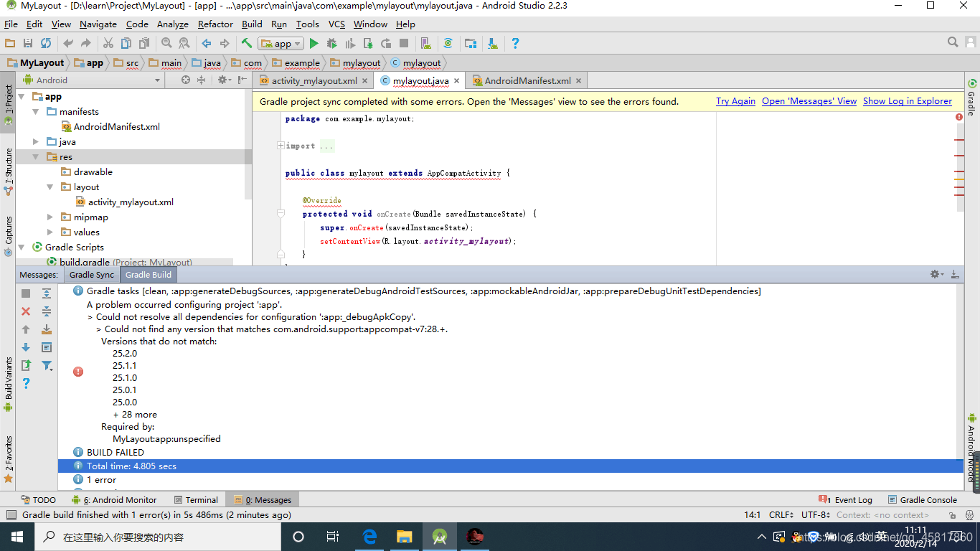Click the Undo arrow icon
This screenshot has width=980, height=551.
(67, 44)
